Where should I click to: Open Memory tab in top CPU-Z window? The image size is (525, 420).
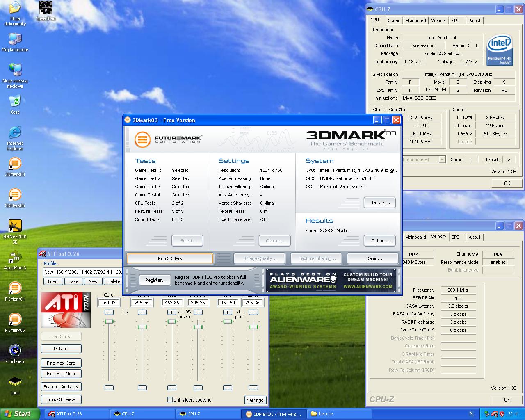(x=438, y=21)
